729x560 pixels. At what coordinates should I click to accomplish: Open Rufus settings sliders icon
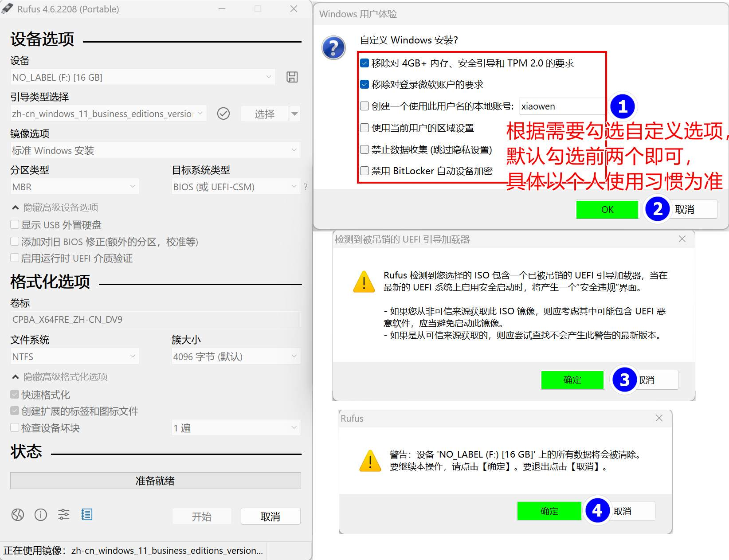coord(64,514)
